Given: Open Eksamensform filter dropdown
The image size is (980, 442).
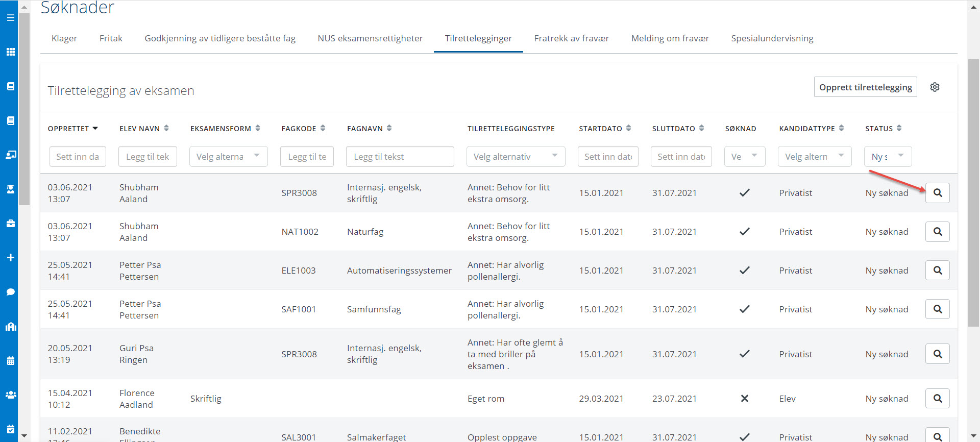Looking at the screenshot, I should 229,157.
